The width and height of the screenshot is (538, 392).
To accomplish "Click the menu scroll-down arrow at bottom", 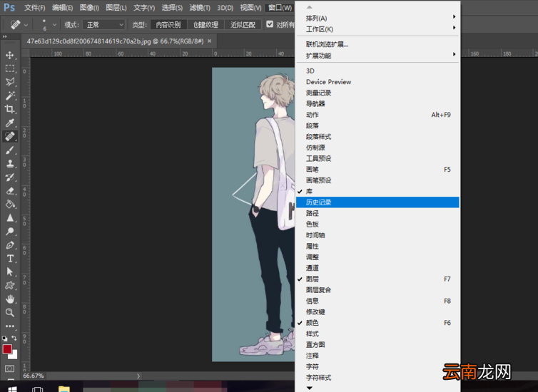I will [310, 388].
